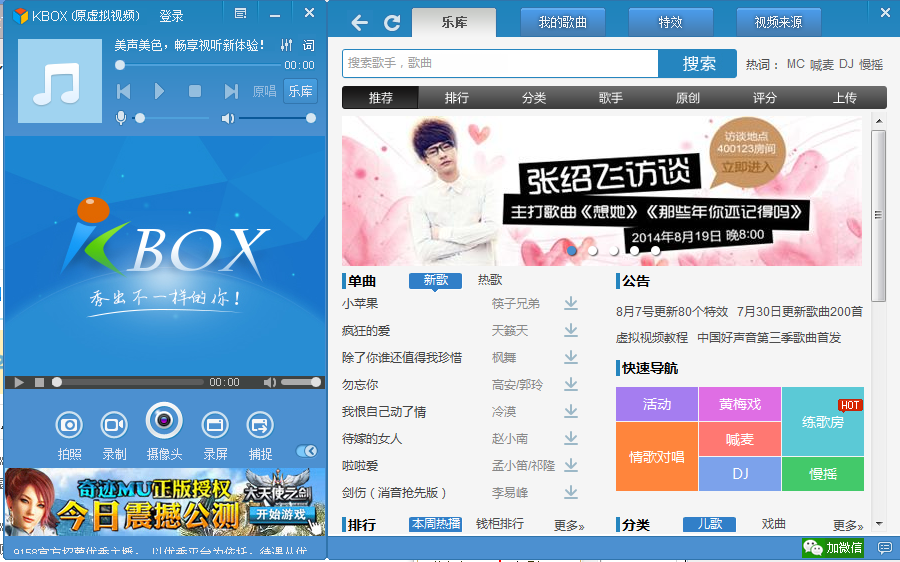Viewport: 900px width, 562px height.
Task: Open the 排行 ranking menu
Action: pos(457,98)
